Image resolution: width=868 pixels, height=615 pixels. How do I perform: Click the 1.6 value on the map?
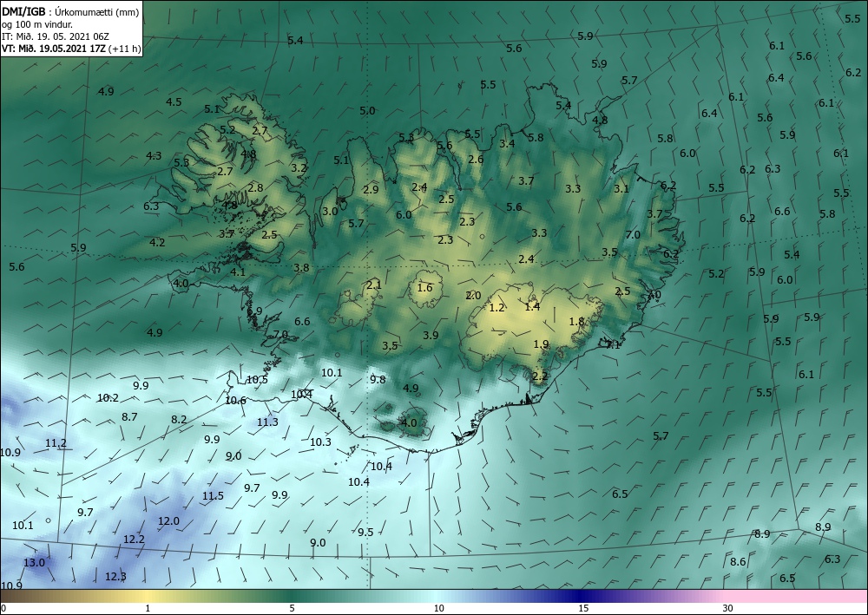coord(424,288)
